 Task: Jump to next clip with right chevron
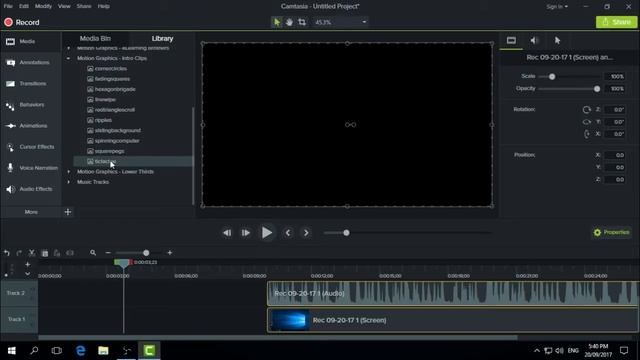point(306,233)
